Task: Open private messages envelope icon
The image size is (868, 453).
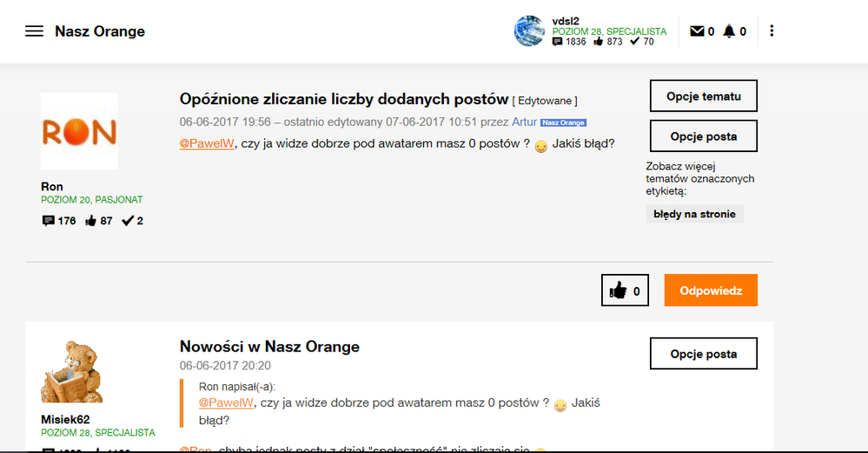Action: tap(697, 31)
